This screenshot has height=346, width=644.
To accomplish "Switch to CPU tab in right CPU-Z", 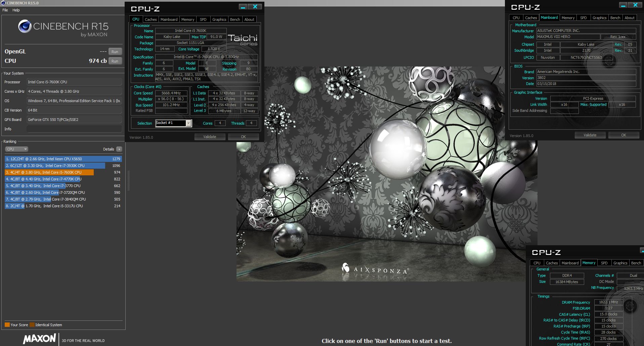I will tap(516, 18).
